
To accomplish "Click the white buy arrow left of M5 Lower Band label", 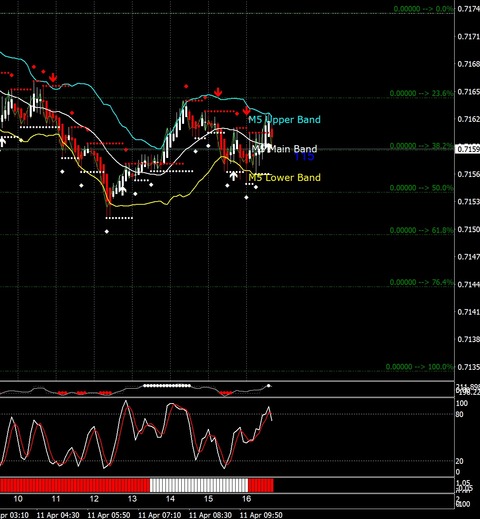I will point(234,176).
